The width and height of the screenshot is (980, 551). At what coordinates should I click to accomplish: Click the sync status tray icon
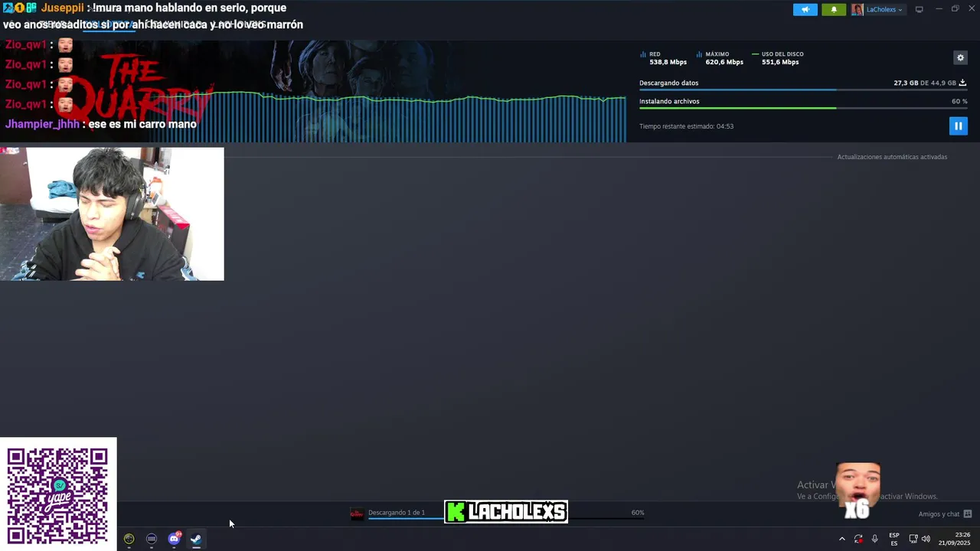tap(858, 539)
